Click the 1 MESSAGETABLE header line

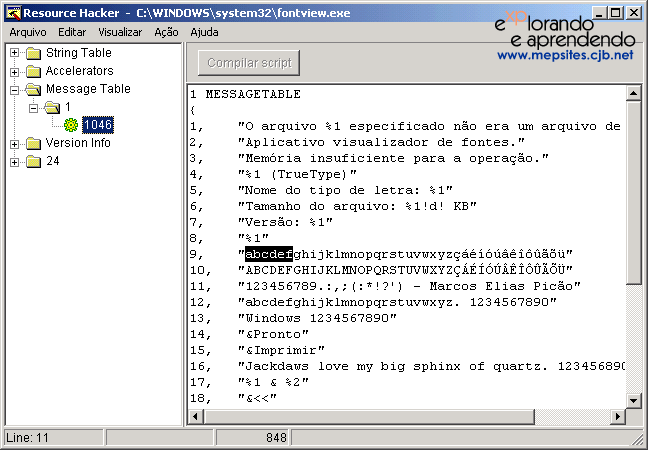[245, 94]
